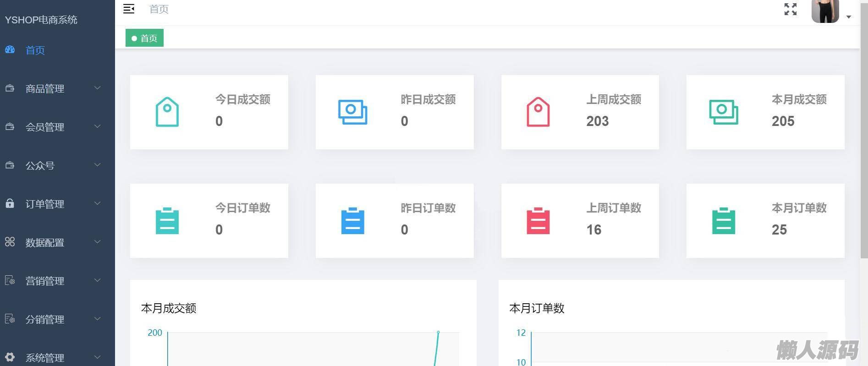
Task: Open the 会员管理 menu
Action: pyautogui.click(x=57, y=127)
